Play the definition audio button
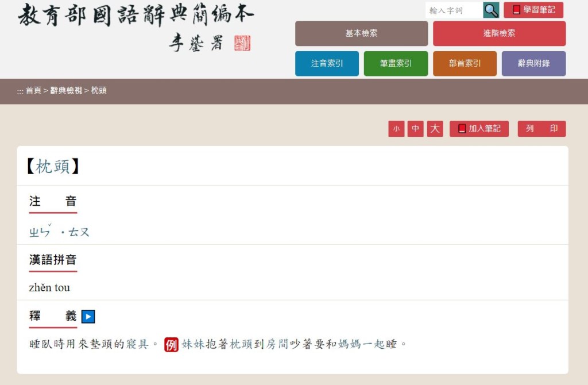Image resolution: width=588 pixels, height=385 pixels. (x=88, y=316)
